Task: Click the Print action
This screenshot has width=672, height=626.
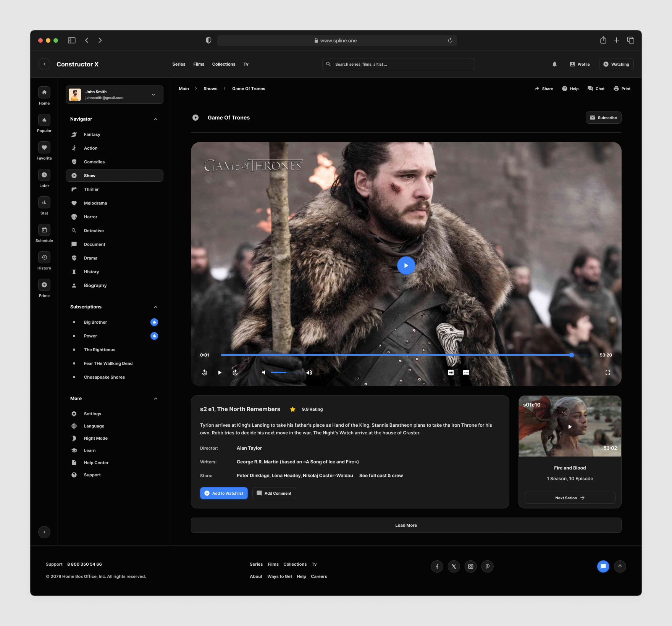Action: 622,89
